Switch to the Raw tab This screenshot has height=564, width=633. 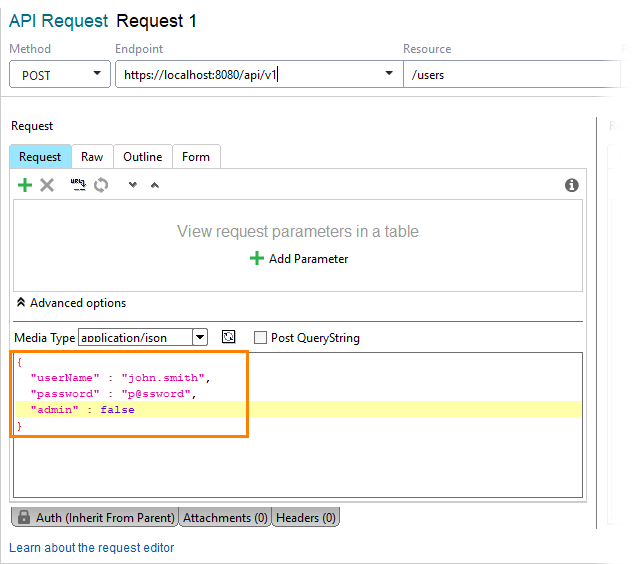(92, 157)
